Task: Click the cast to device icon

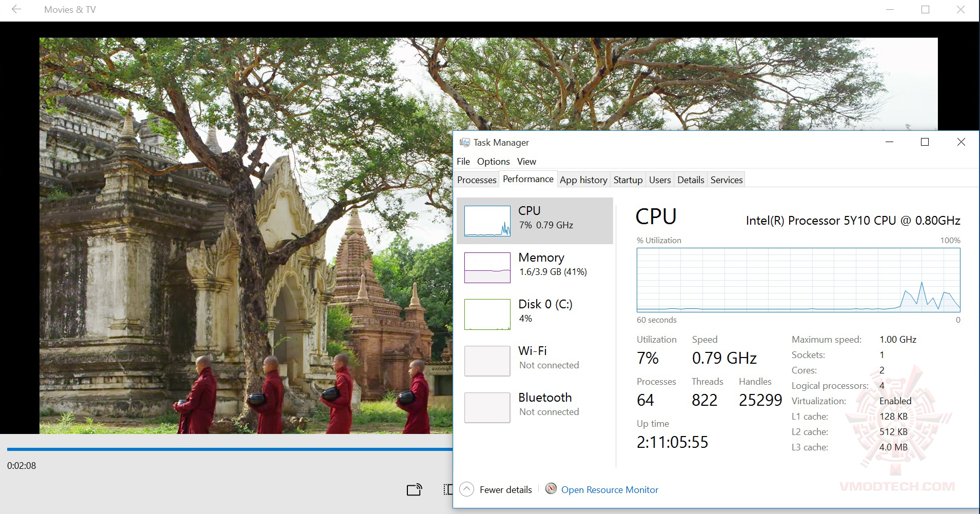Action: point(414,490)
